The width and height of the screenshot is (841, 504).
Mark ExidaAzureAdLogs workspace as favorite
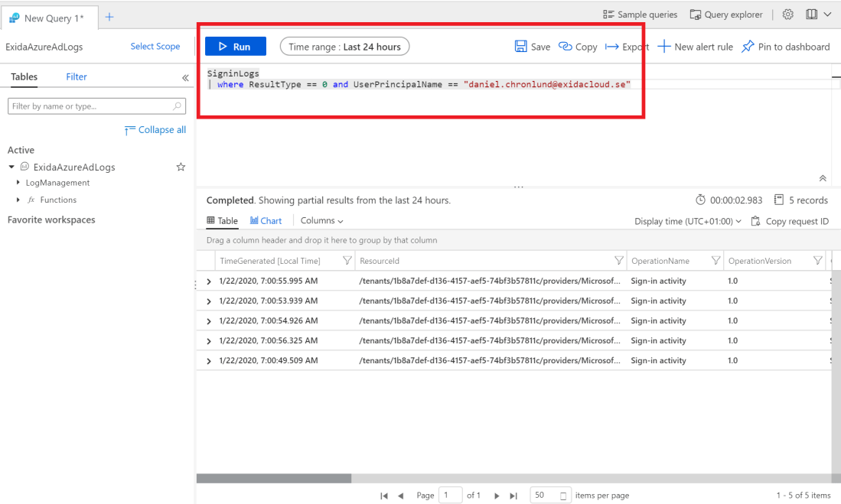click(x=181, y=167)
